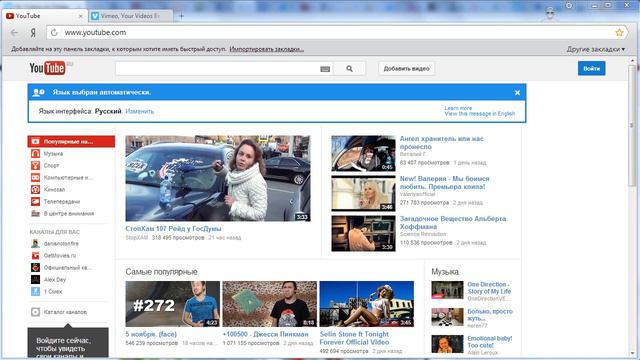Image resolution: width=640 pixels, height=360 pixels.
Task: Go back with the browser back arrow
Action: tap(14, 33)
